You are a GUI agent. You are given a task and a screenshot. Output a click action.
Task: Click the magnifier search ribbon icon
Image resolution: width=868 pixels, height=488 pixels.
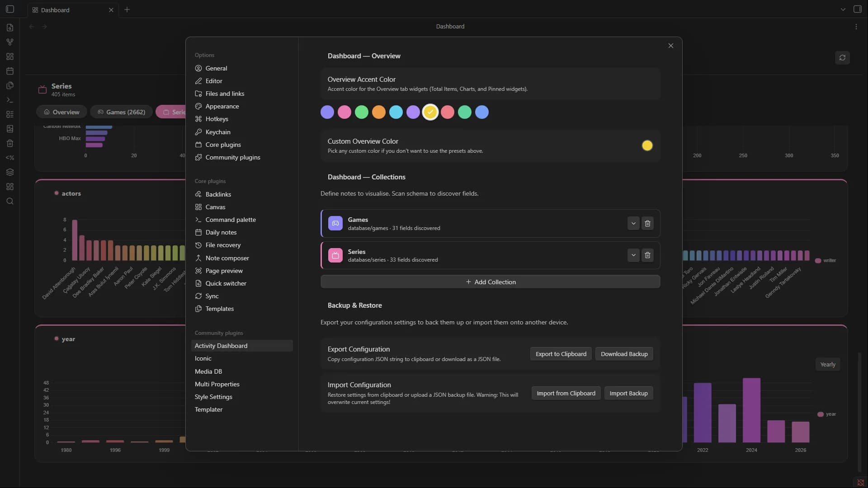pyautogui.click(x=10, y=201)
